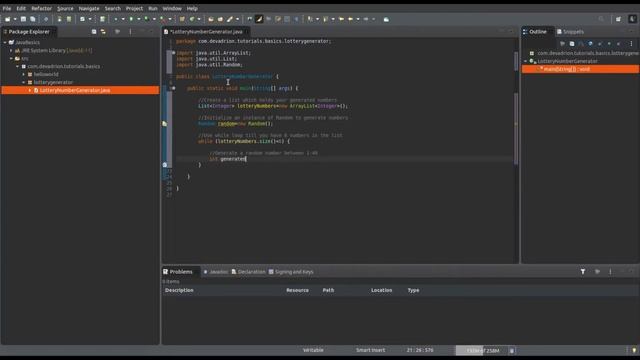
Task: Click the heap status memory bar
Action: pyautogui.click(x=482, y=350)
